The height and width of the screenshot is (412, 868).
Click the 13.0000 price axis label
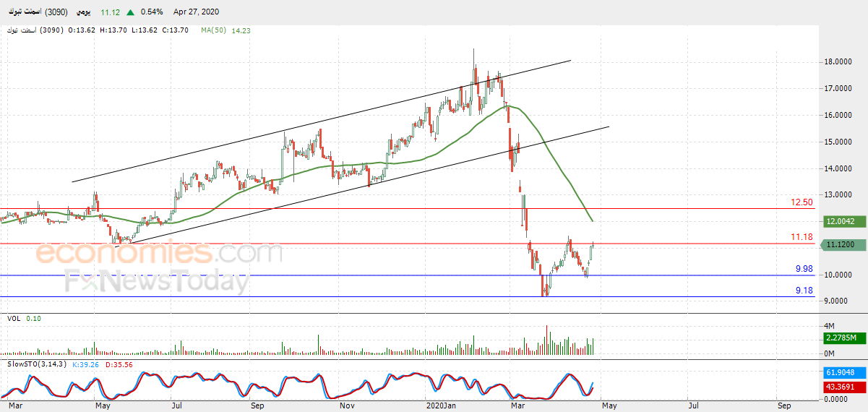[840, 195]
